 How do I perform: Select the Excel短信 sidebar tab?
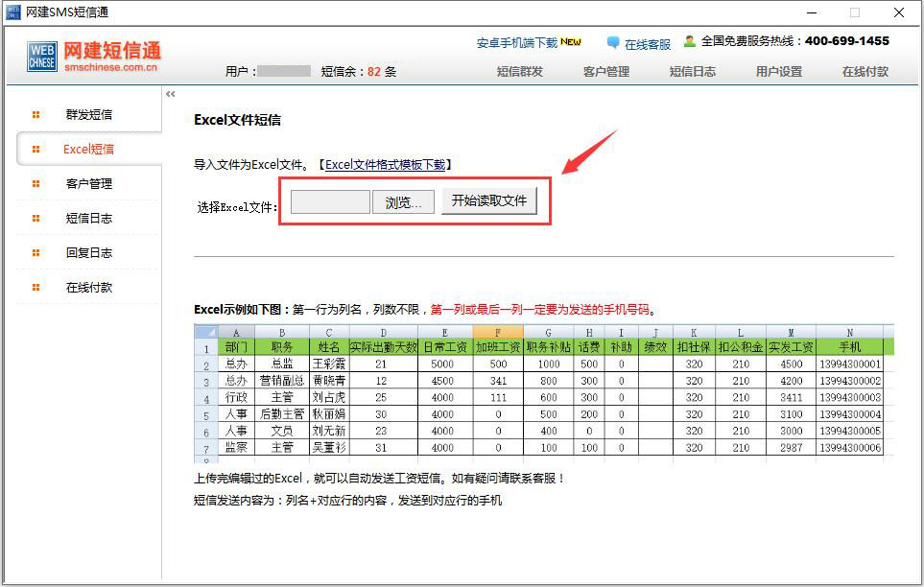[x=88, y=150]
